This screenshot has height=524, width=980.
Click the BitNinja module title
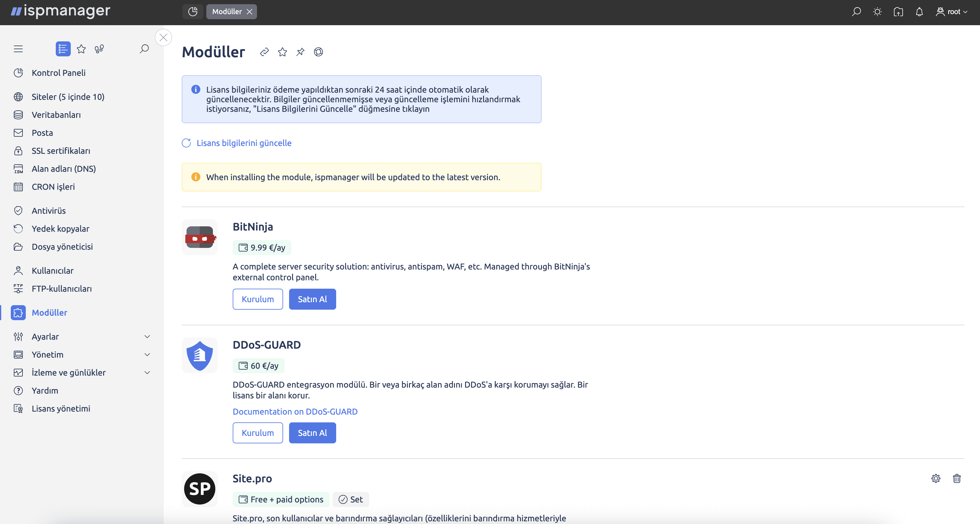coord(253,227)
